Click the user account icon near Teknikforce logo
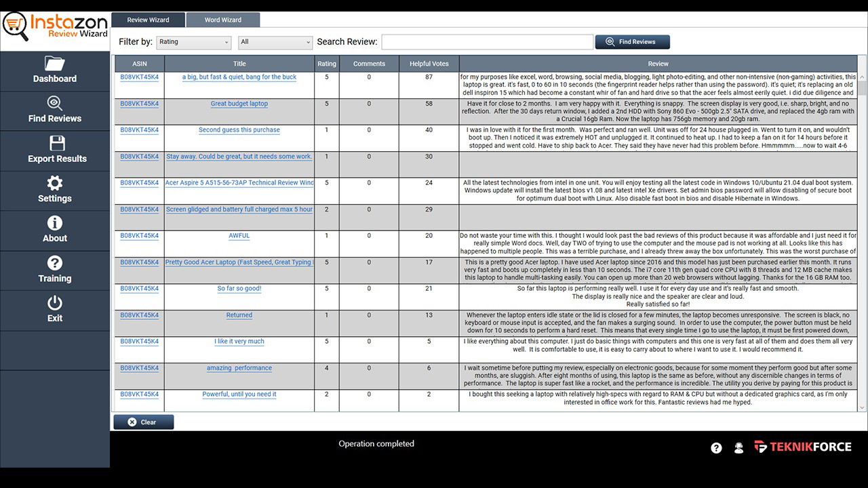 pyautogui.click(x=738, y=447)
